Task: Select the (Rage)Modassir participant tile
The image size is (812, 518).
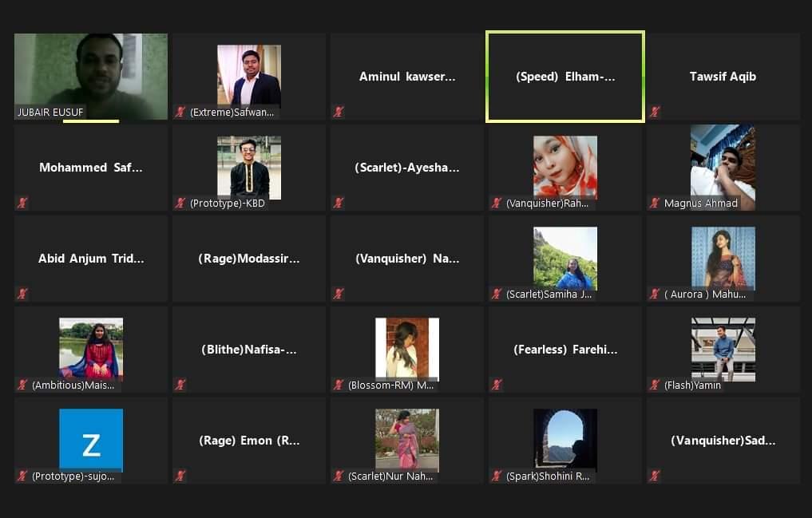Action: (x=249, y=259)
